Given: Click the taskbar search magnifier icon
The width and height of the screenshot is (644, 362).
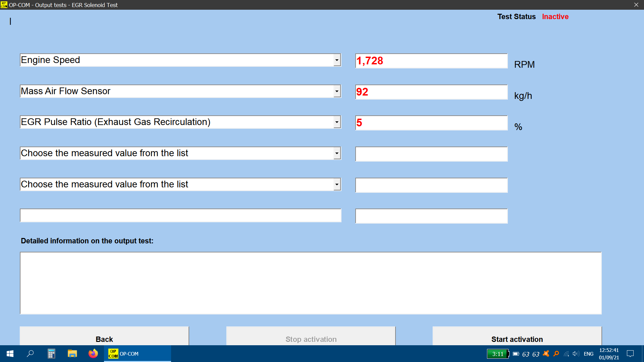Looking at the screenshot, I should [x=30, y=354].
